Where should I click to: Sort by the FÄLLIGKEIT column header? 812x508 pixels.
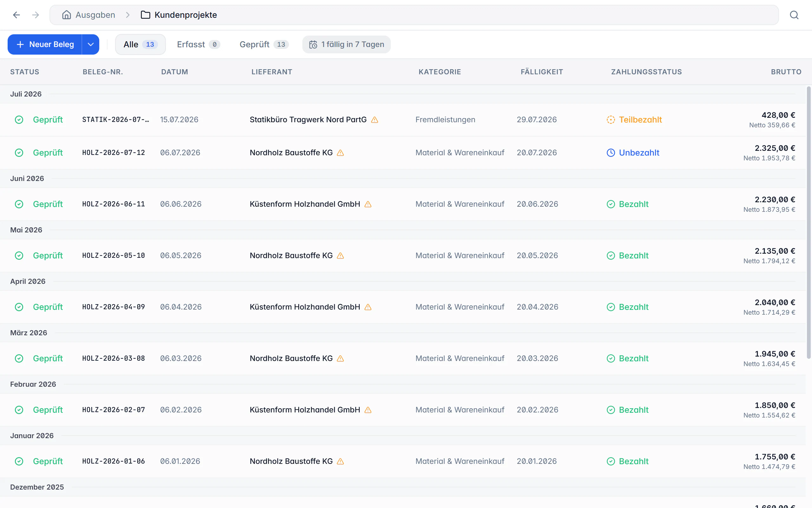pyautogui.click(x=541, y=72)
